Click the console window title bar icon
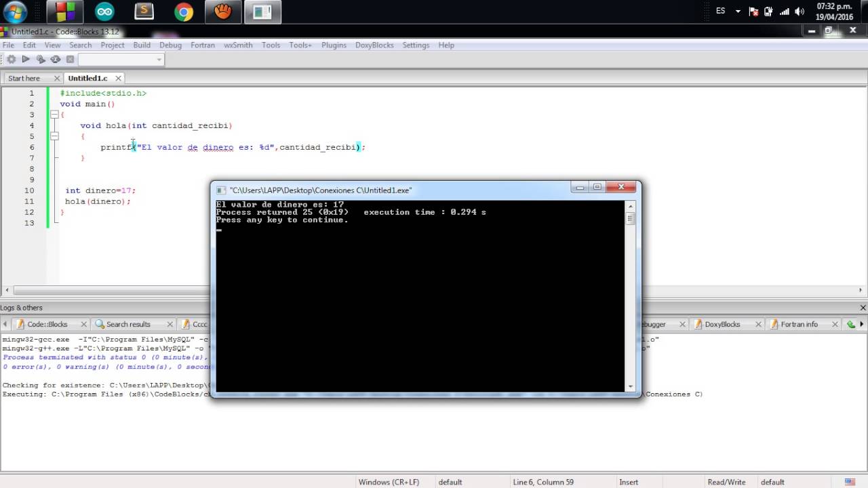 [x=221, y=190]
